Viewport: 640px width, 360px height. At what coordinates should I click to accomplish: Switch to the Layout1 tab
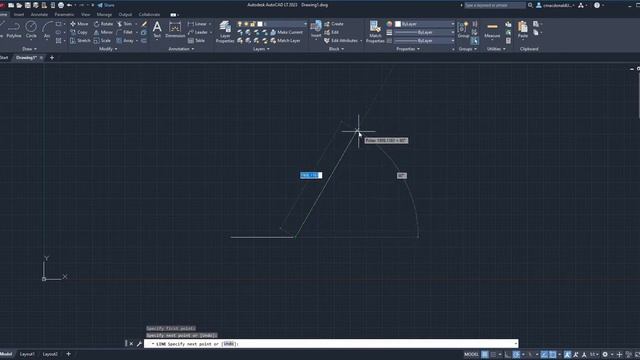coord(27,354)
